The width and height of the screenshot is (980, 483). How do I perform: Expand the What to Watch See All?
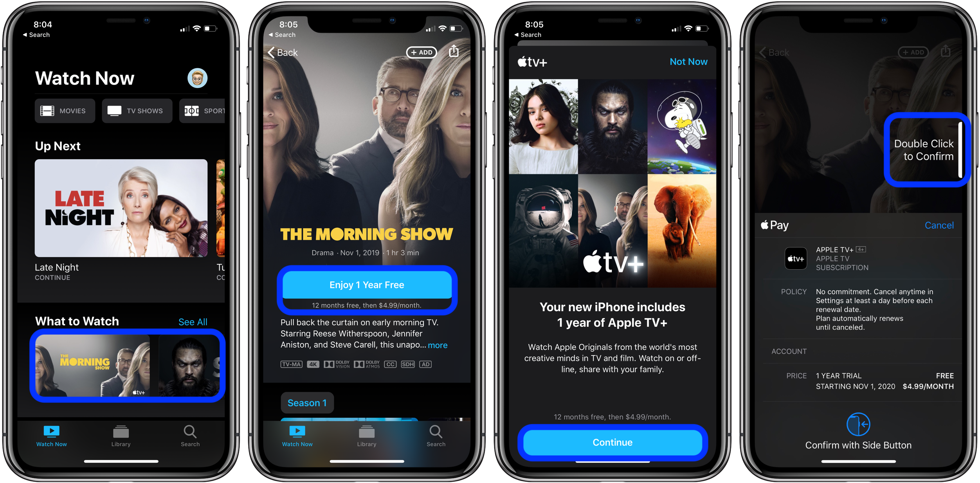pyautogui.click(x=201, y=321)
